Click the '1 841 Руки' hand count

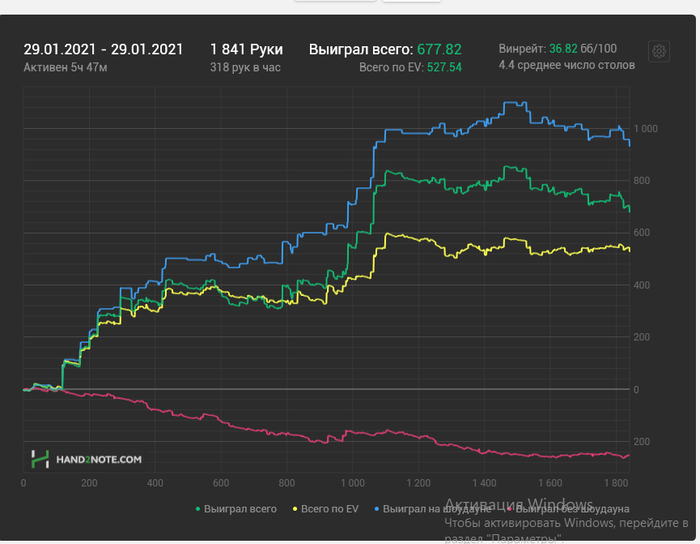pos(246,49)
